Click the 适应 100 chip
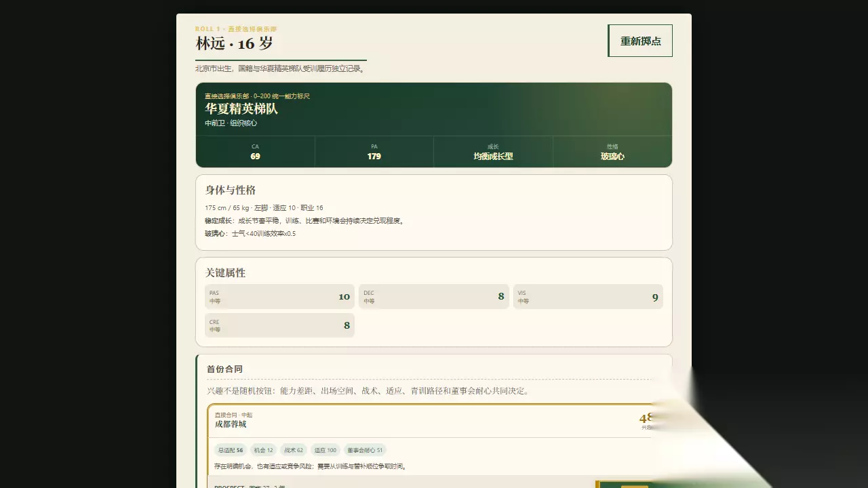The width and height of the screenshot is (868, 488). tap(325, 450)
